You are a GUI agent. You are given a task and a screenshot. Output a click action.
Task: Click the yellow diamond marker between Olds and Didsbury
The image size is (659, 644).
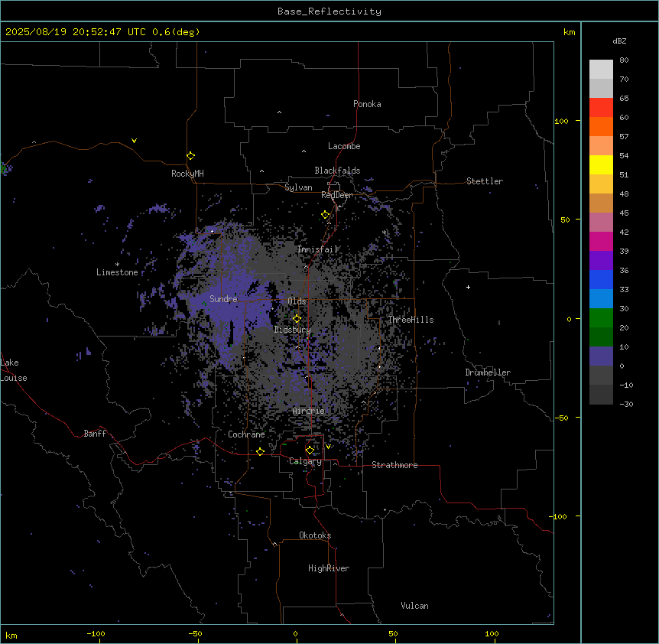[297, 319]
